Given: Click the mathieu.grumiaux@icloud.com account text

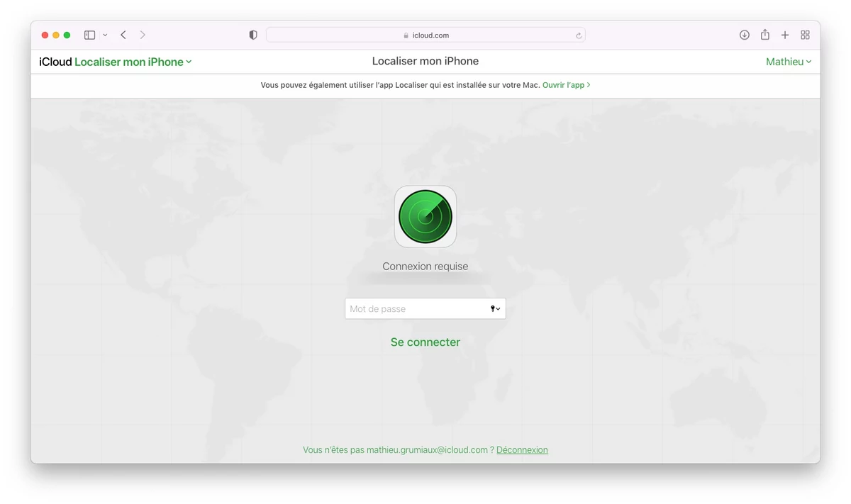Looking at the screenshot, I should 427,450.
